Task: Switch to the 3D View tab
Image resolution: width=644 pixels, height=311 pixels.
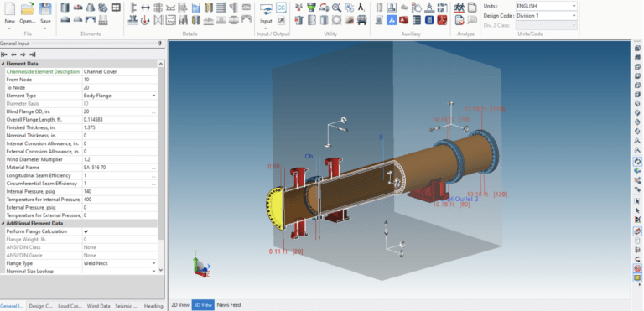Action: [204, 305]
